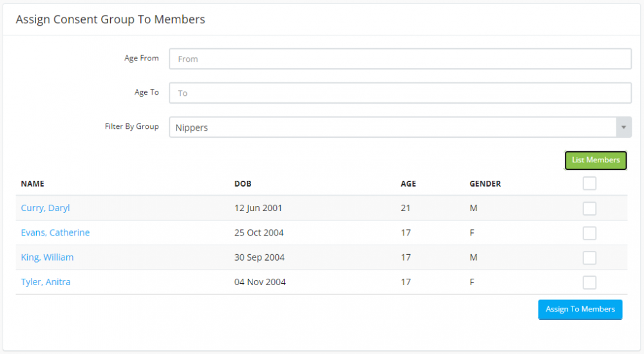Check the box for Evans, Catherine
Screen dimensions: 644x354
click(x=589, y=233)
